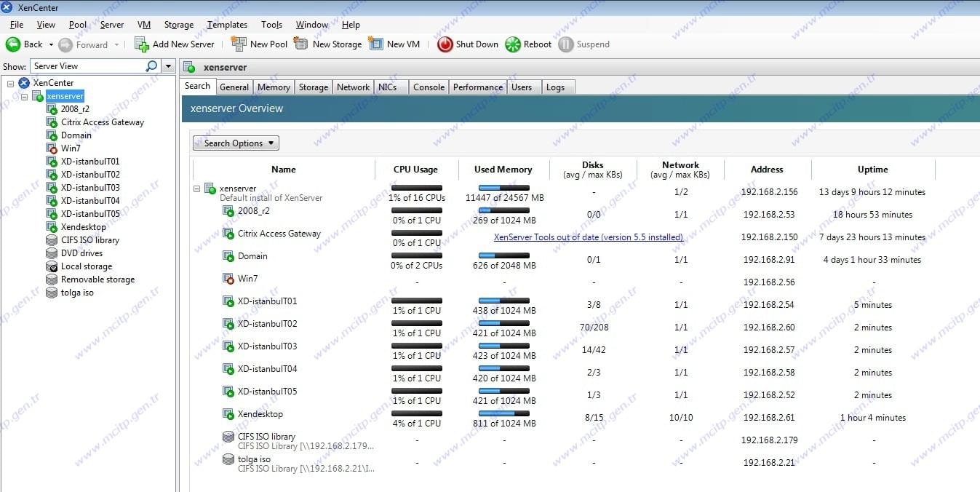
Task: Click the XD-istanbulT05 name in overview list
Action: click(x=267, y=392)
